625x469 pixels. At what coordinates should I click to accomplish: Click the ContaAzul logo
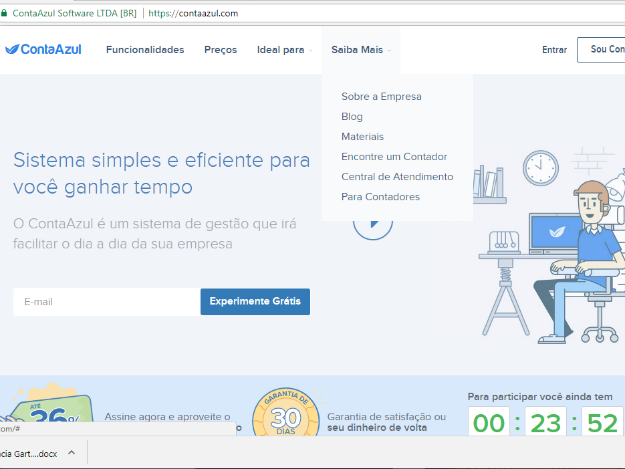[x=43, y=49]
